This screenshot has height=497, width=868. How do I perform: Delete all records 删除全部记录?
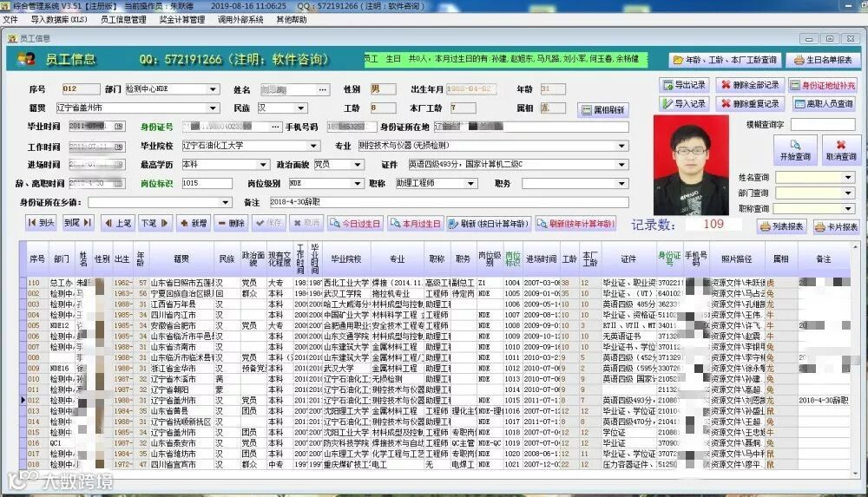pos(750,85)
